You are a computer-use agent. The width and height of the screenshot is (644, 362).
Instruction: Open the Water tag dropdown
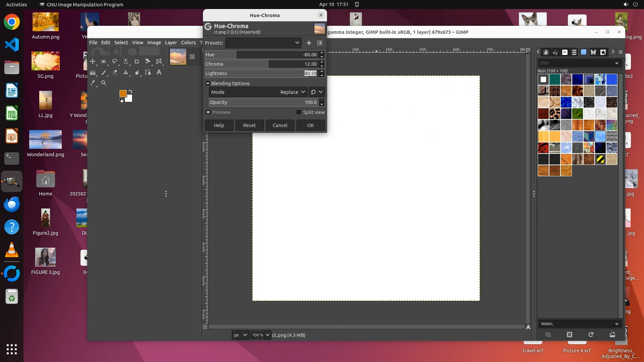point(616,324)
